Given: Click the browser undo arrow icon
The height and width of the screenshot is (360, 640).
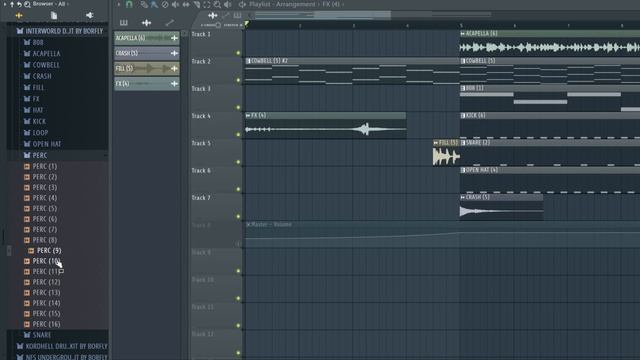Looking at the screenshot, I should tap(19, 4).
